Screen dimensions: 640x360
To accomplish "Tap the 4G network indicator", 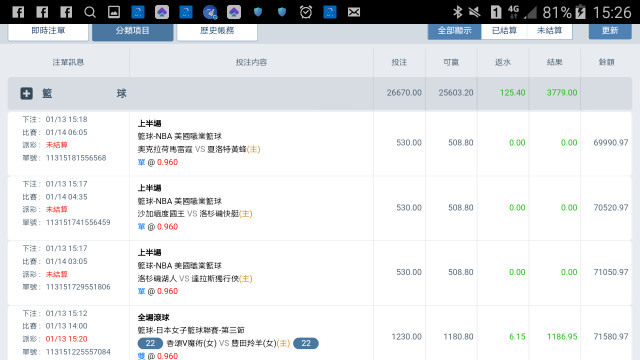I will tap(513, 12).
